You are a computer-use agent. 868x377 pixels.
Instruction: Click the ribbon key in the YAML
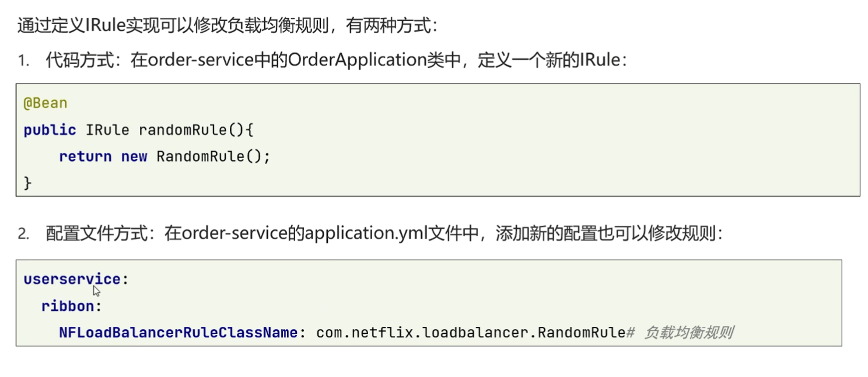click(x=68, y=306)
